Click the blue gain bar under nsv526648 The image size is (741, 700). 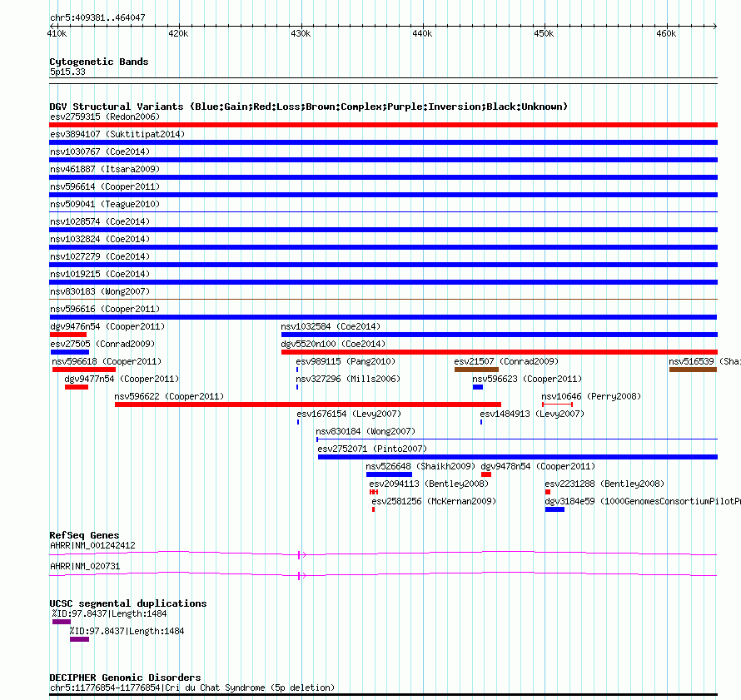point(389,474)
